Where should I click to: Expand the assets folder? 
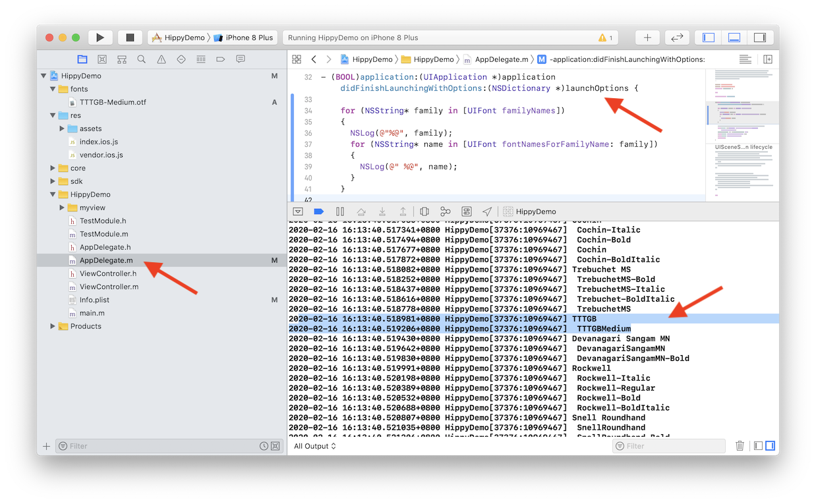click(x=62, y=128)
